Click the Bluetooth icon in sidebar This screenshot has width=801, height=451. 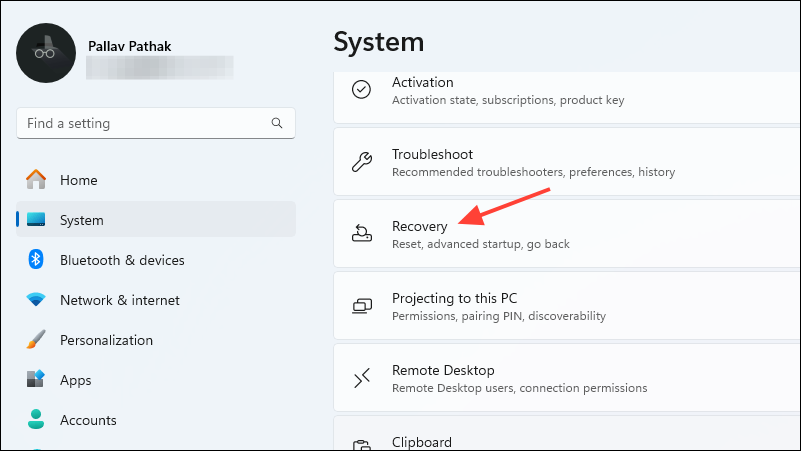[x=36, y=260]
